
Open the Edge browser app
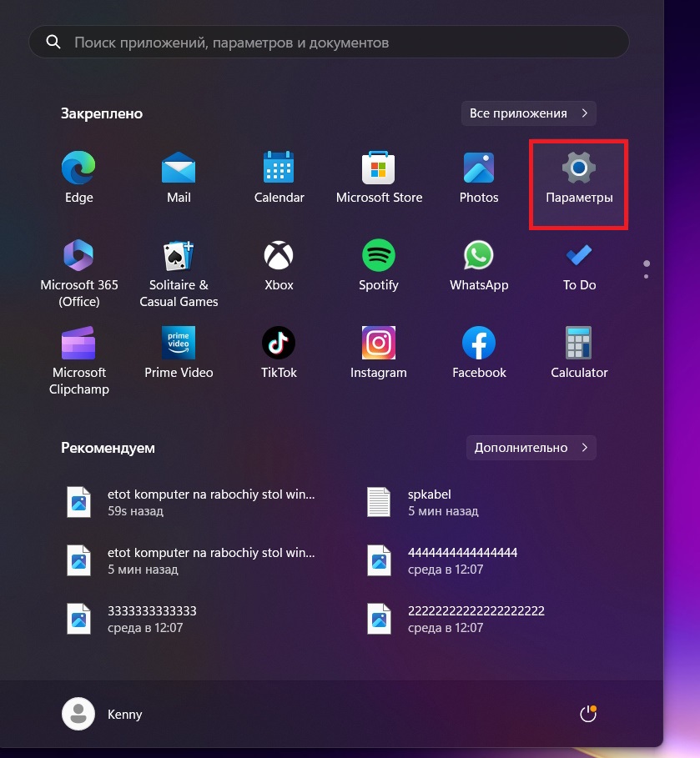pos(79,177)
